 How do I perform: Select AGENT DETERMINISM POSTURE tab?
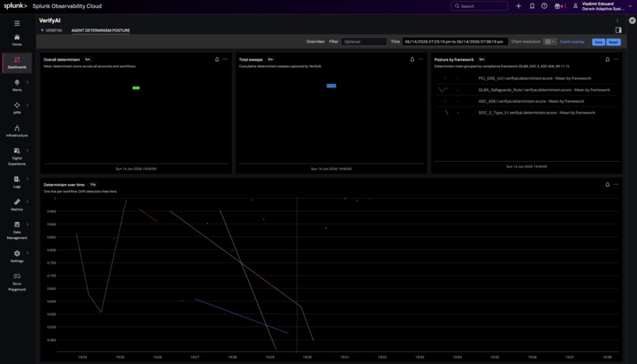[x=100, y=31]
